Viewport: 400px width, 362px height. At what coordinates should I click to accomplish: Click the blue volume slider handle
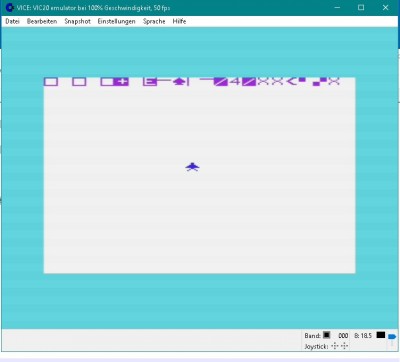tap(392, 337)
